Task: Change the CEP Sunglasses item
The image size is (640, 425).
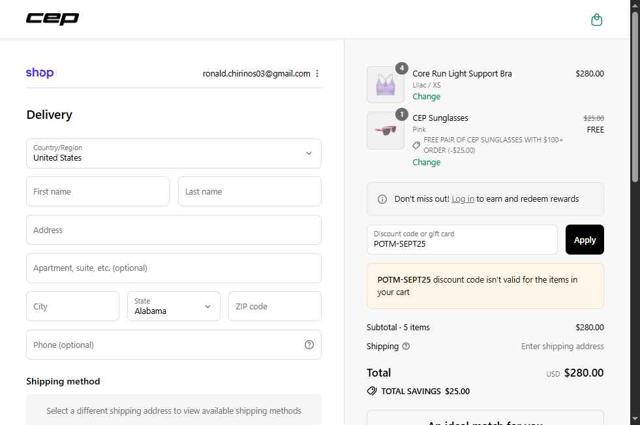Action: click(426, 162)
